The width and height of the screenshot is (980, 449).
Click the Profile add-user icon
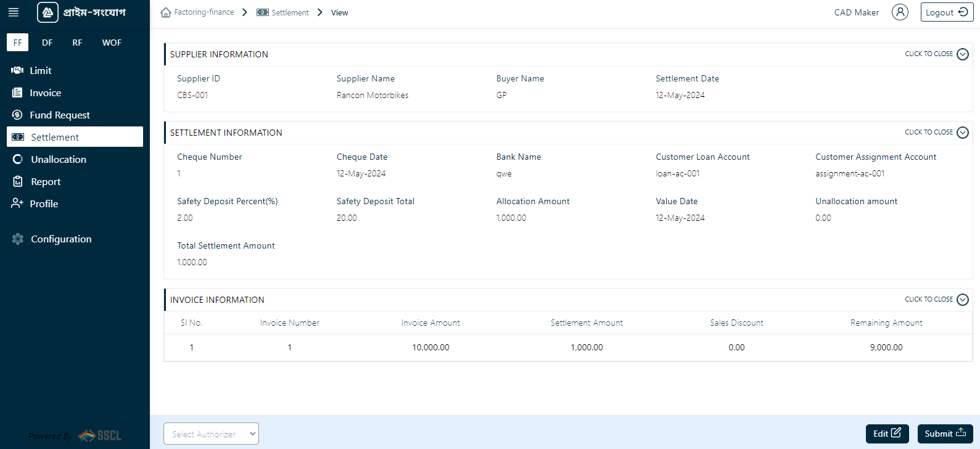17,204
